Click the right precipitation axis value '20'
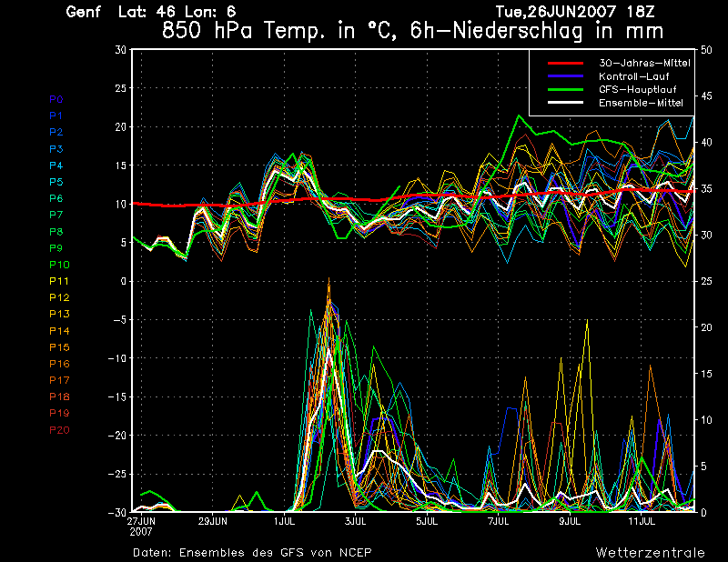Image resolution: width=728 pixels, height=562 pixels. [706, 327]
